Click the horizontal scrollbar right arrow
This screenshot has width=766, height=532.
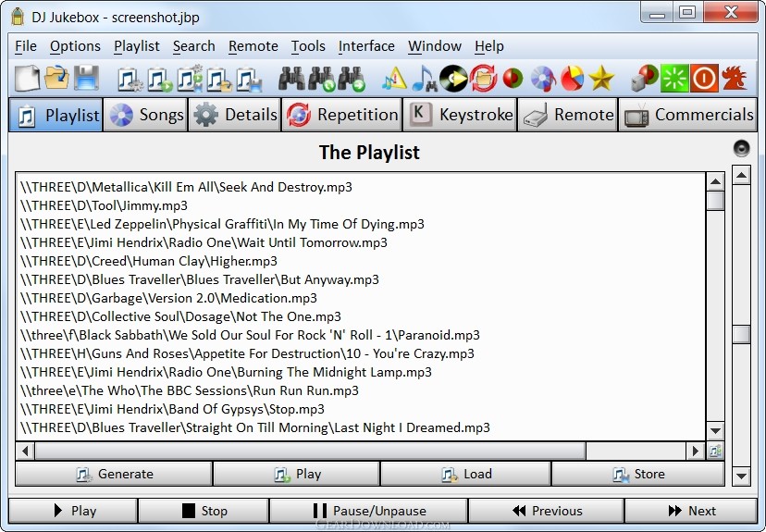pos(695,451)
